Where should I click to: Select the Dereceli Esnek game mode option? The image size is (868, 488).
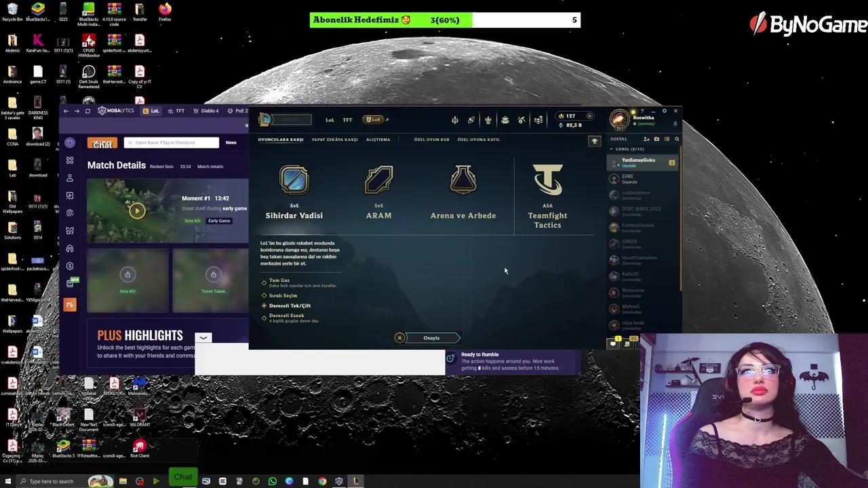click(x=286, y=315)
